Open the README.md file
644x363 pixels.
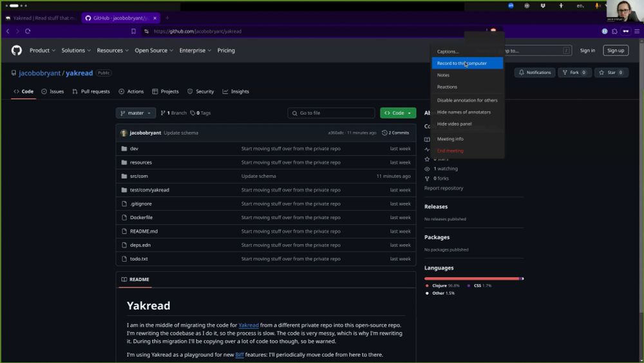click(144, 231)
